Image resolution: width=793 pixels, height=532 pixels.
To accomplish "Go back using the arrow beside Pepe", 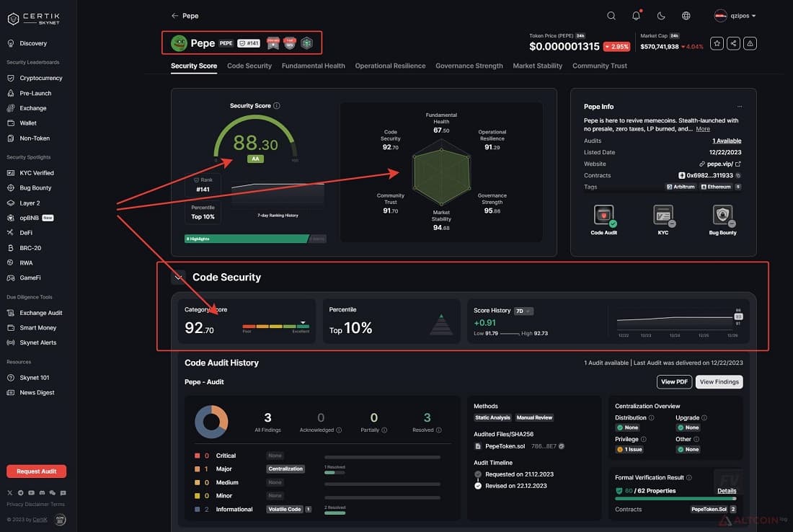I will point(174,16).
